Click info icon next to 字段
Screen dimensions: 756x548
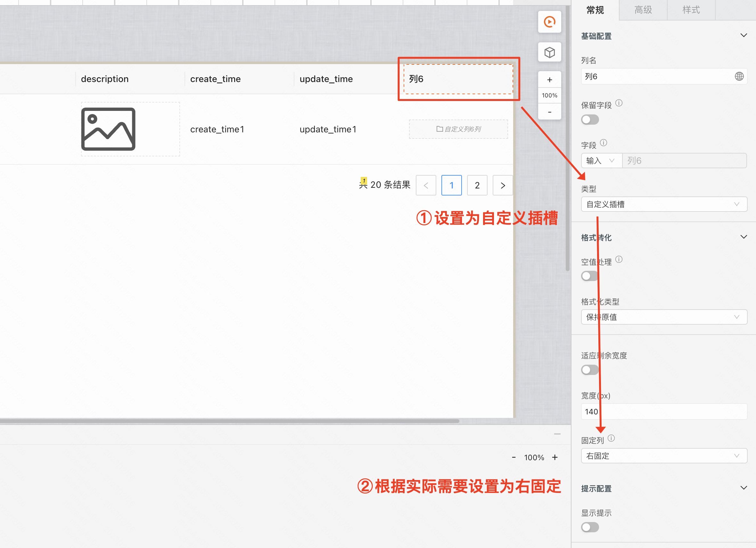tap(603, 143)
